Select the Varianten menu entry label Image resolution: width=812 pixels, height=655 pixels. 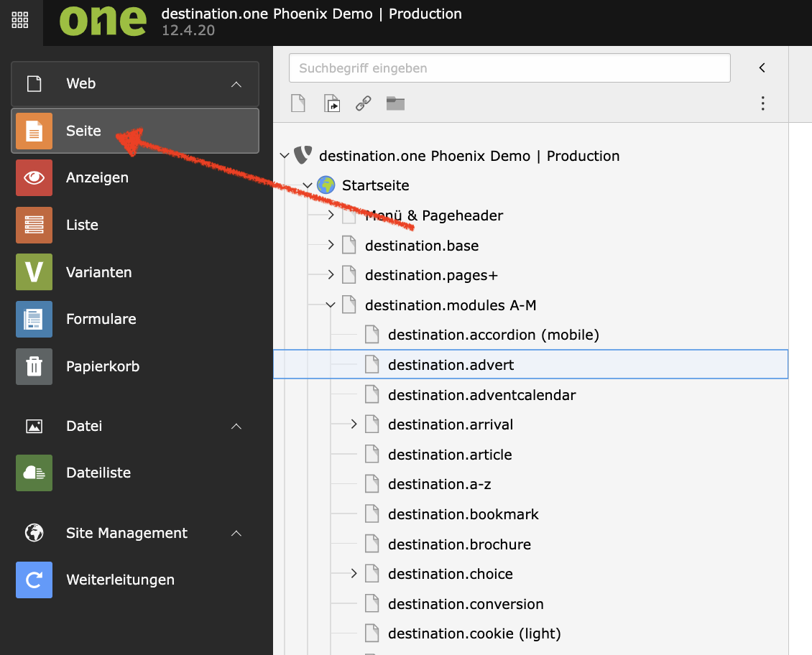(x=99, y=272)
